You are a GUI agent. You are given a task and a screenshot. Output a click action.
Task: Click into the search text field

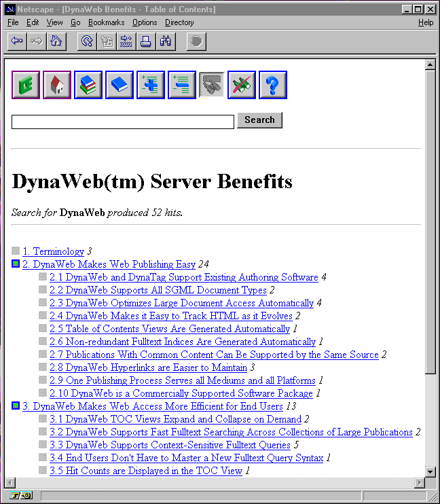[123, 122]
